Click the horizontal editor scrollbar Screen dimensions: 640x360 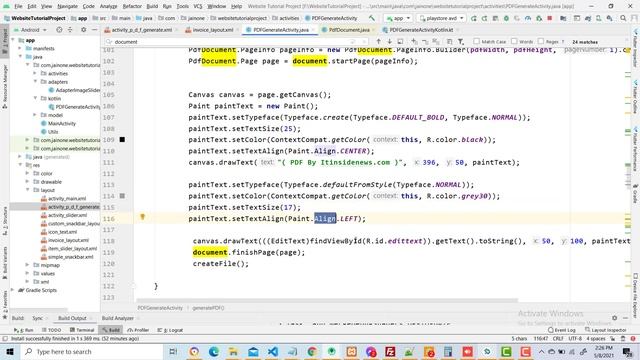click(x=327, y=300)
